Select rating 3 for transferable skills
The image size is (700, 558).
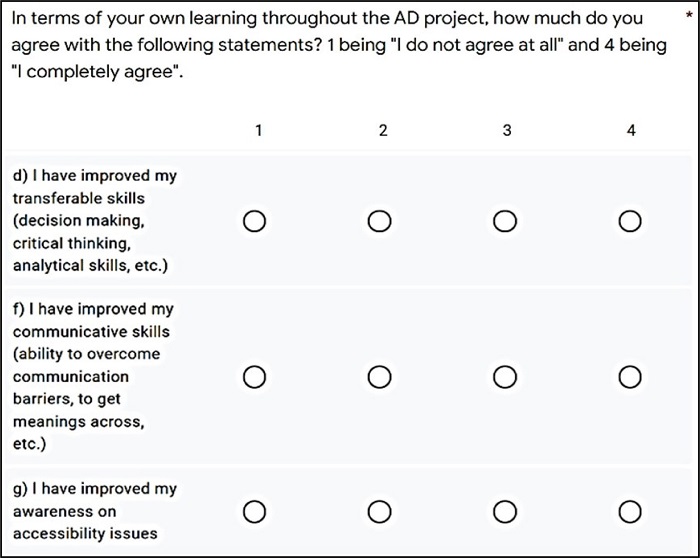point(505,221)
